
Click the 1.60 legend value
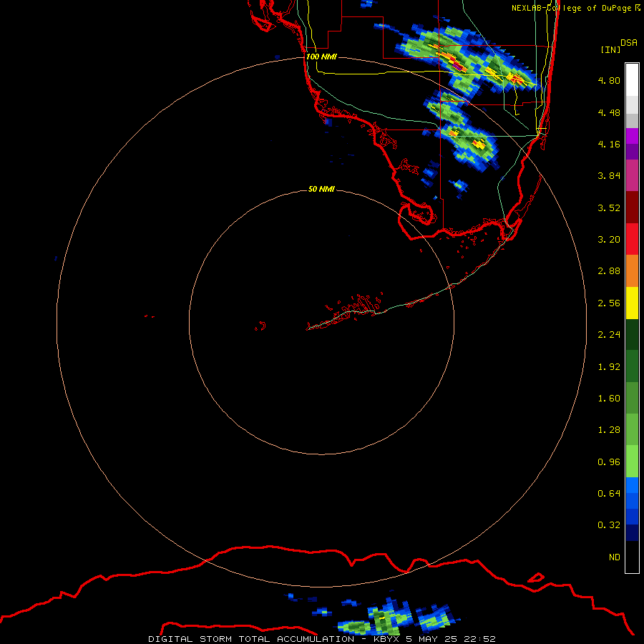tap(609, 399)
